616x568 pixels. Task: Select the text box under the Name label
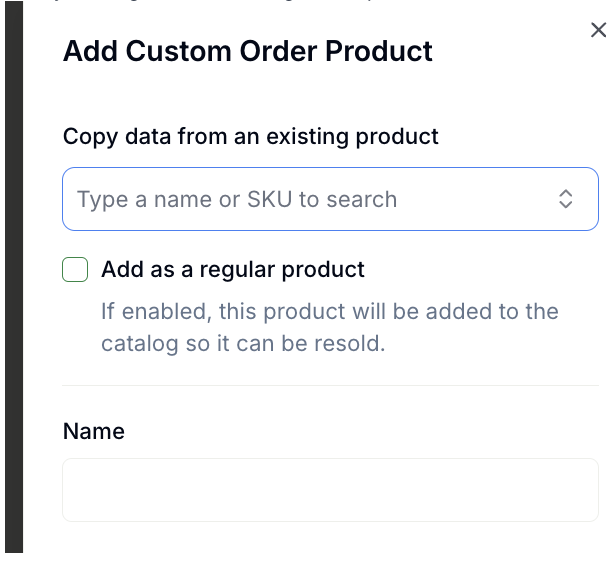pyautogui.click(x=330, y=490)
